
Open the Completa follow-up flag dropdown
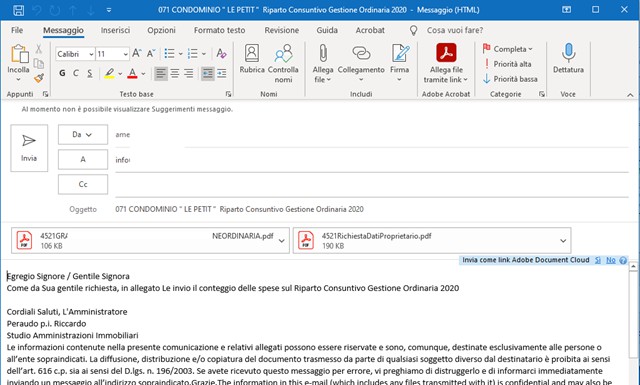508,49
